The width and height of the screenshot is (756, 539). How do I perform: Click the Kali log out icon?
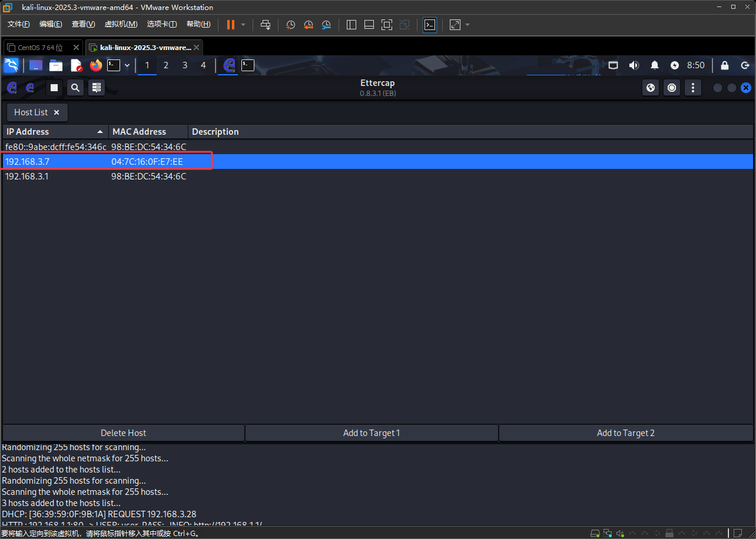(745, 65)
